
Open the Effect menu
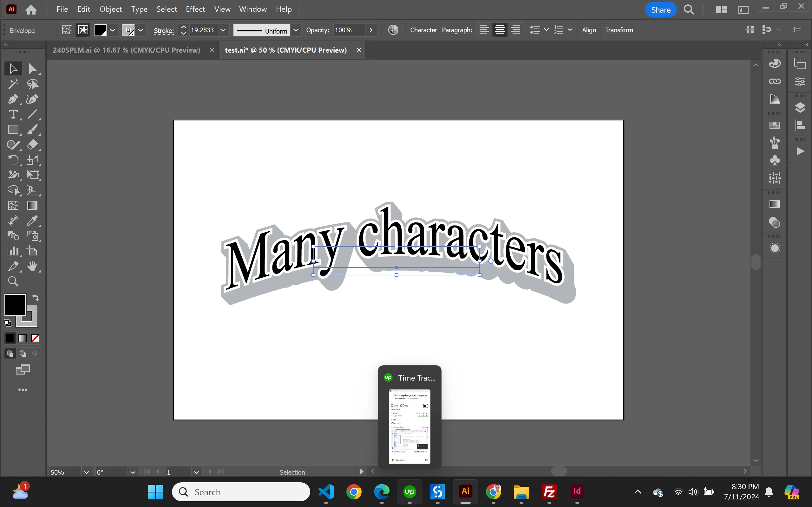195,9
